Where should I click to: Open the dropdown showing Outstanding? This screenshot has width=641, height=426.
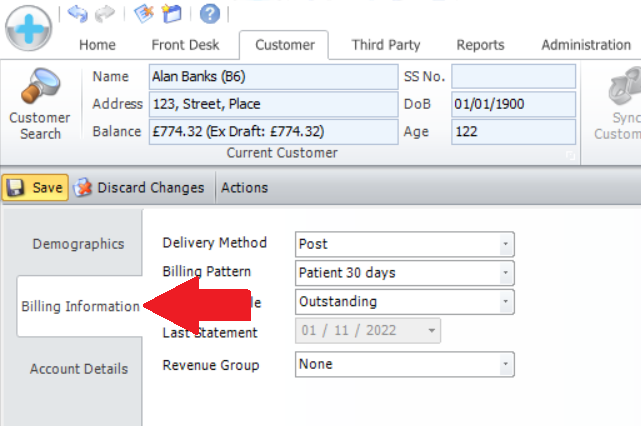pyautogui.click(x=505, y=301)
